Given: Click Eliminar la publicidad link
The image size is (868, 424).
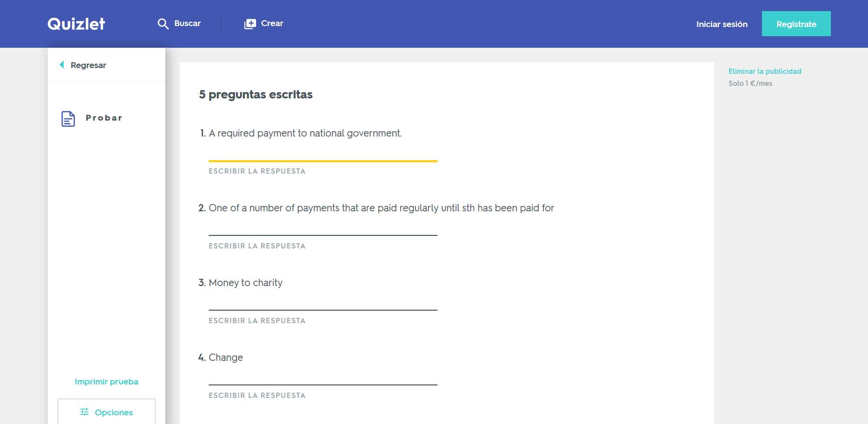Looking at the screenshot, I should (x=765, y=71).
